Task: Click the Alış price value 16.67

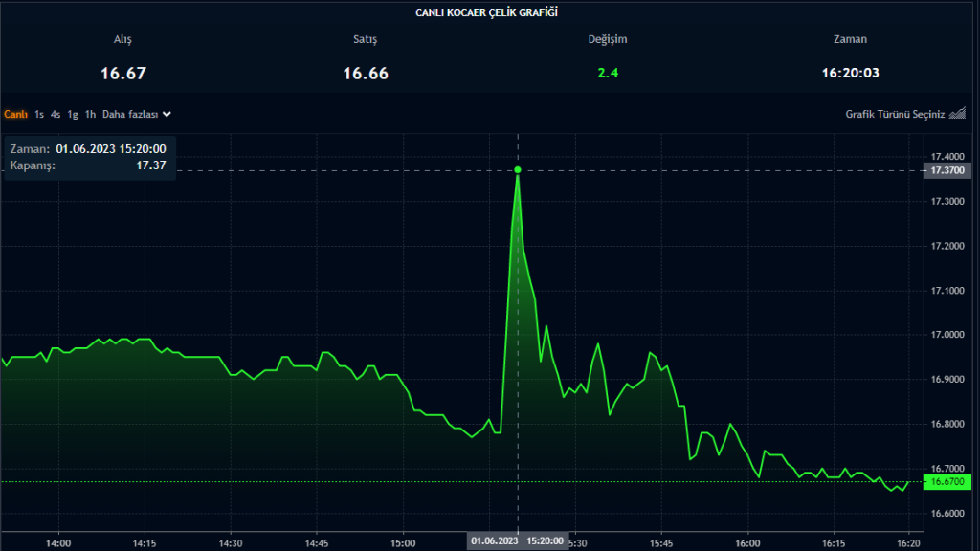Action: (123, 73)
